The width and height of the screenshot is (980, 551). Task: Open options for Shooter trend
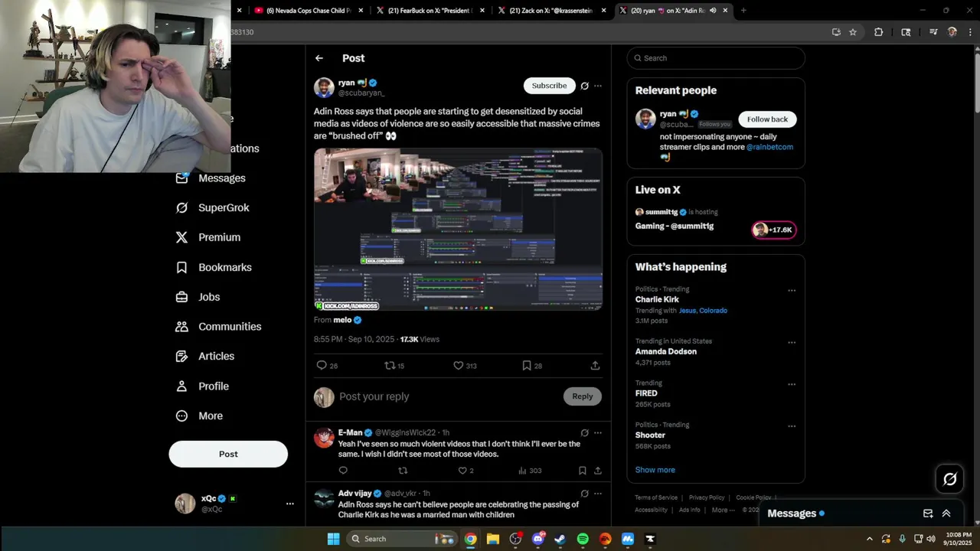[x=792, y=426]
